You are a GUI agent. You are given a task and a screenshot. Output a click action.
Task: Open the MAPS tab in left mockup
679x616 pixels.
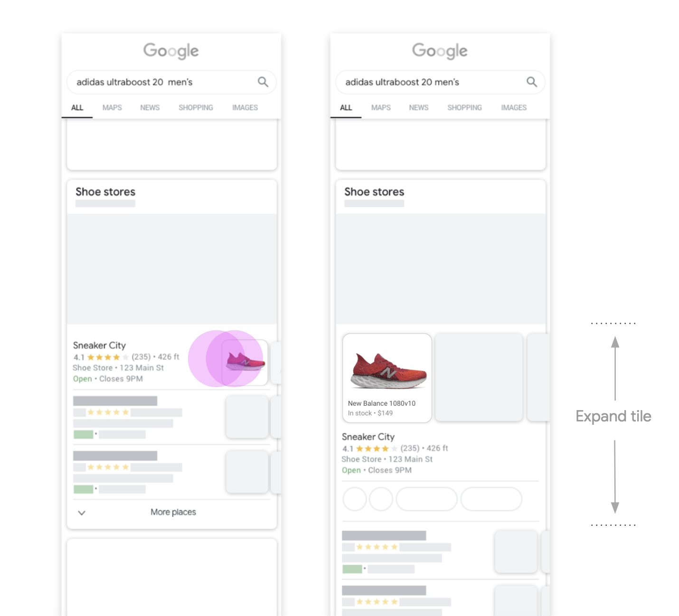tap(112, 108)
